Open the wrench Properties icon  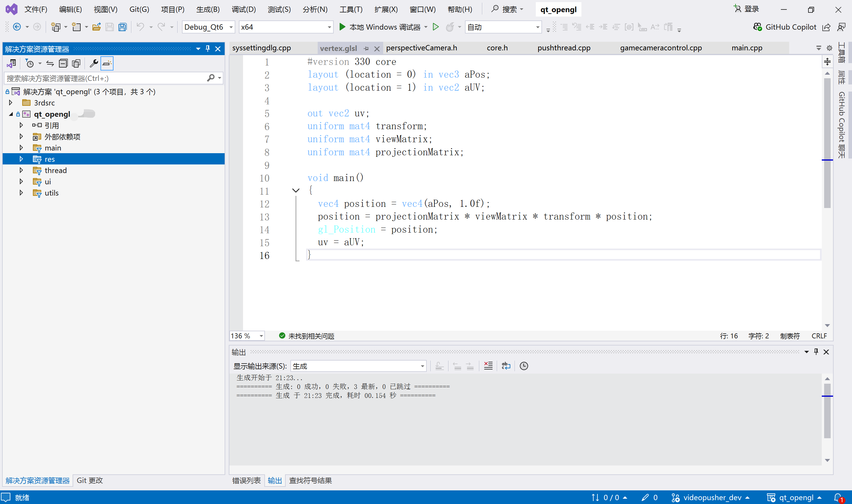pos(94,63)
